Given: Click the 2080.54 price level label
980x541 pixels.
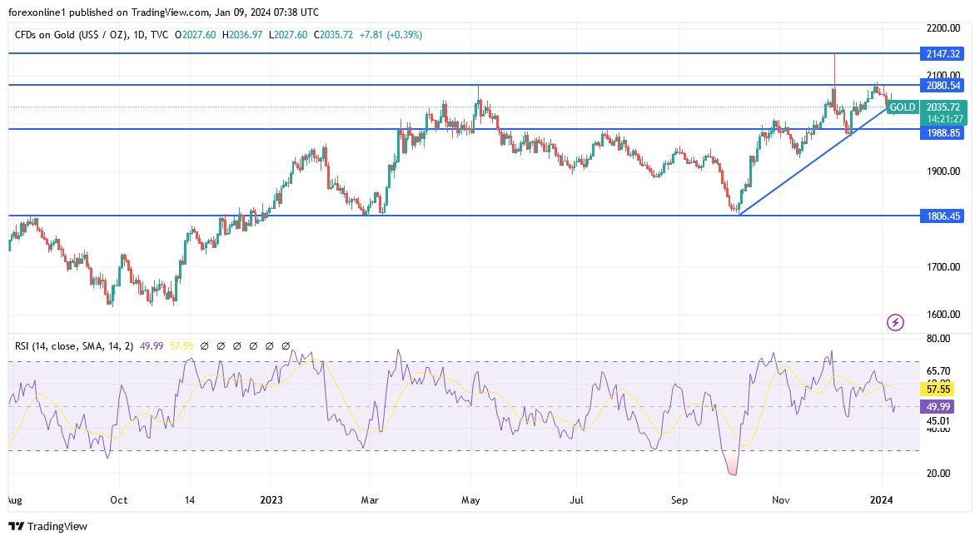Looking at the screenshot, I should [942, 86].
